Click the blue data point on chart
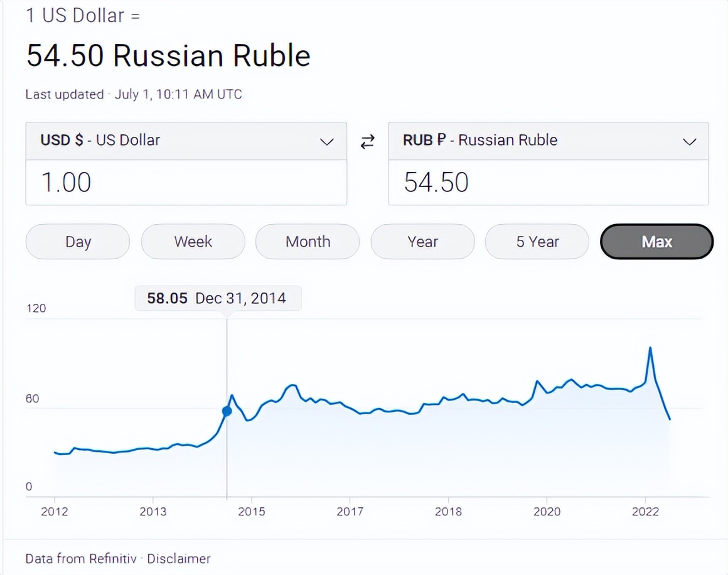Screen dimensions: 728x575 (227, 411)
